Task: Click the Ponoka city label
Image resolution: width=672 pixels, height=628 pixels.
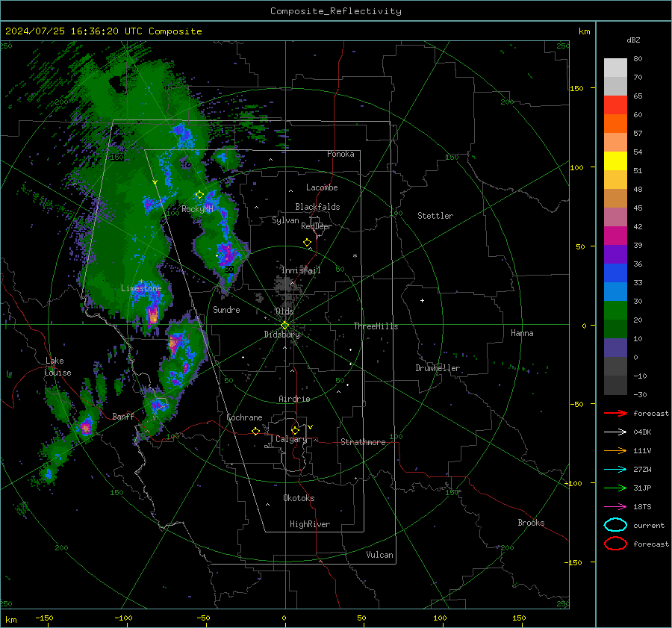Action: click(340, 154)
